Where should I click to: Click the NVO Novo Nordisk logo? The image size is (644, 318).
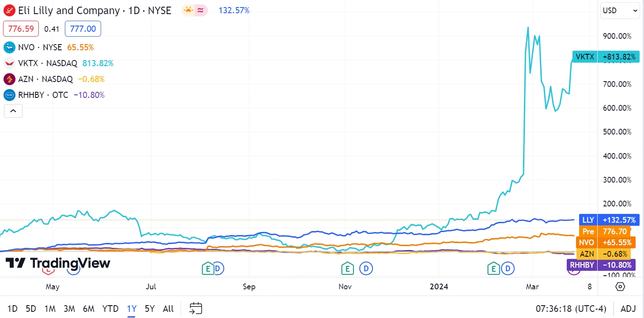(x=9, y=47)
